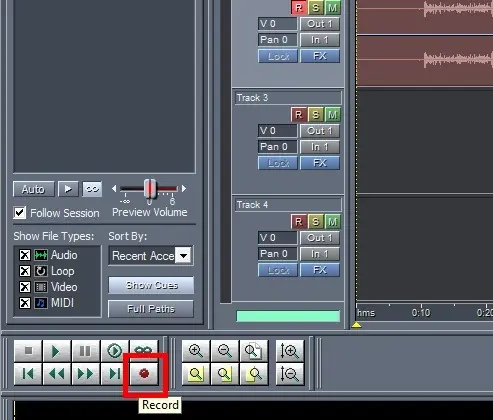
Task: Open FX settings for Track 4
Action: 320,270
